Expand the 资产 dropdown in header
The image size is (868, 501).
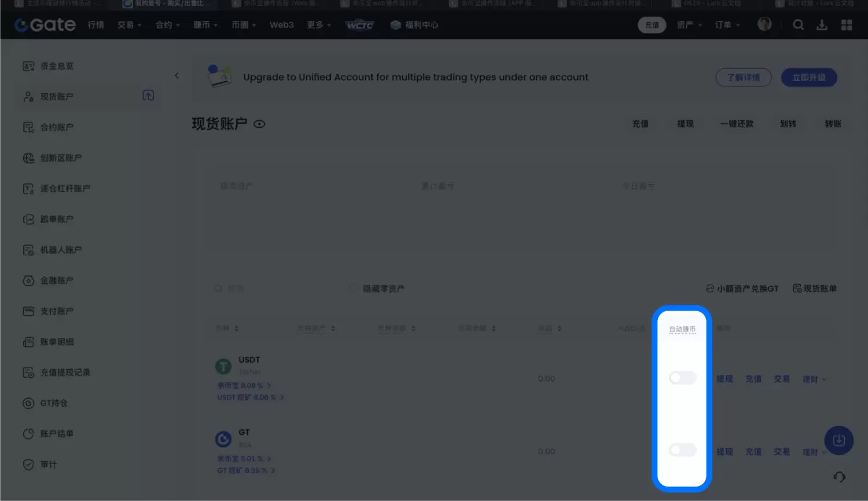click(689, 25)
